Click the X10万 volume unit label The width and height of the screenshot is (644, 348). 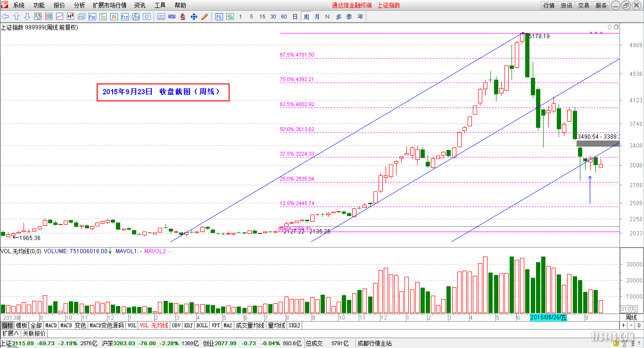click(x=627, y=309)
